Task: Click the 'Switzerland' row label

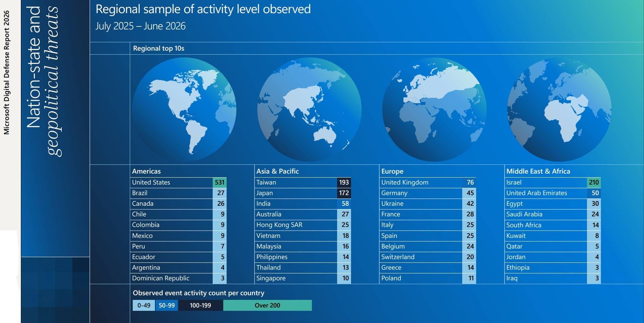Action: pos(398,257)
